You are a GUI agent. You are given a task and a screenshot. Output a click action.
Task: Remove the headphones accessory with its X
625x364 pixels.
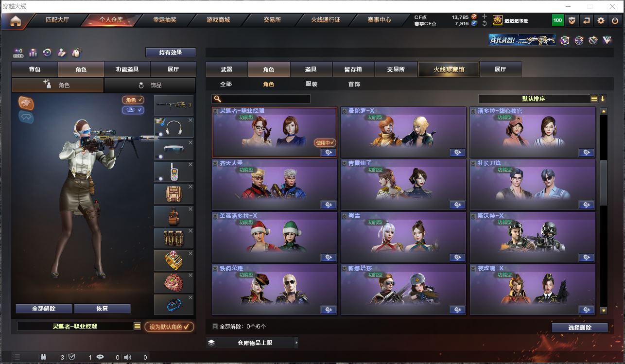pyautogui.click(x=191, y=120)
